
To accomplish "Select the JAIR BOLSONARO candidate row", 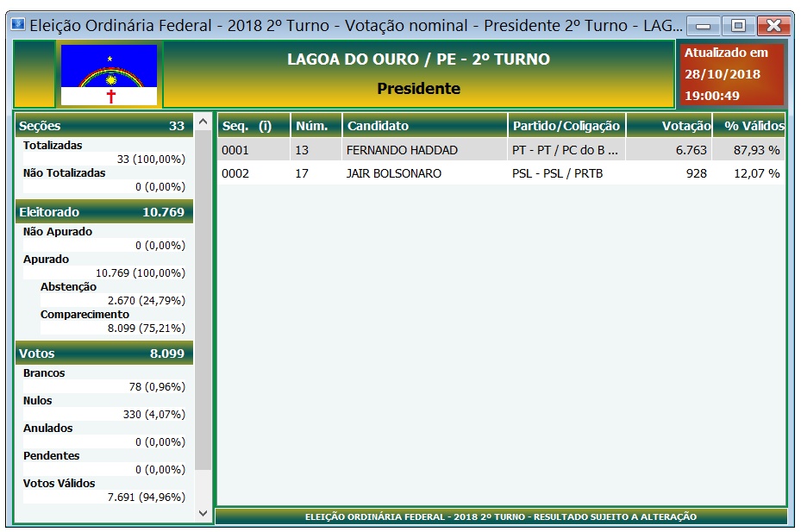I will (501, 173).
